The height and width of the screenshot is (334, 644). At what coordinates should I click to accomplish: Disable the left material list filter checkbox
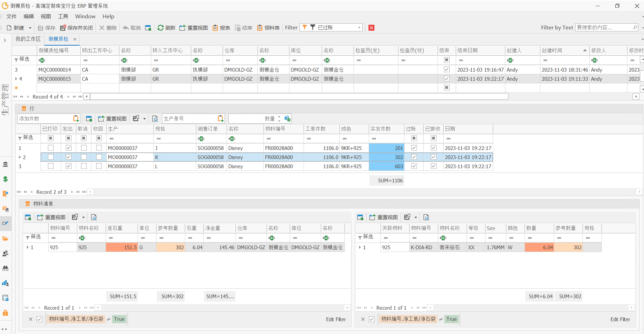pyautogui.click(x=39, y=319)
